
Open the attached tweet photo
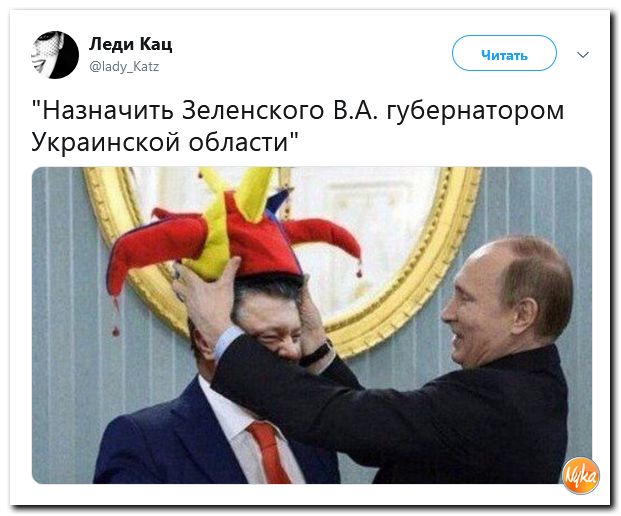(312, 325)
